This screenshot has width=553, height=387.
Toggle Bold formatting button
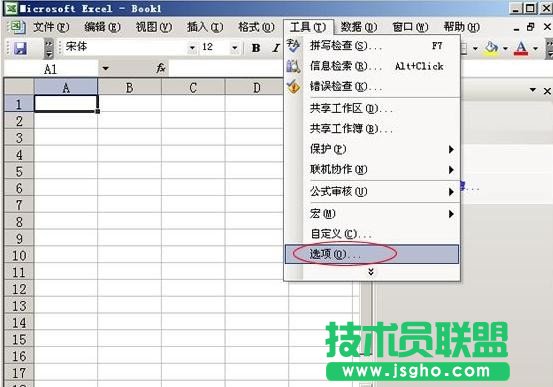pyautogui.click(x=256, y=48)
